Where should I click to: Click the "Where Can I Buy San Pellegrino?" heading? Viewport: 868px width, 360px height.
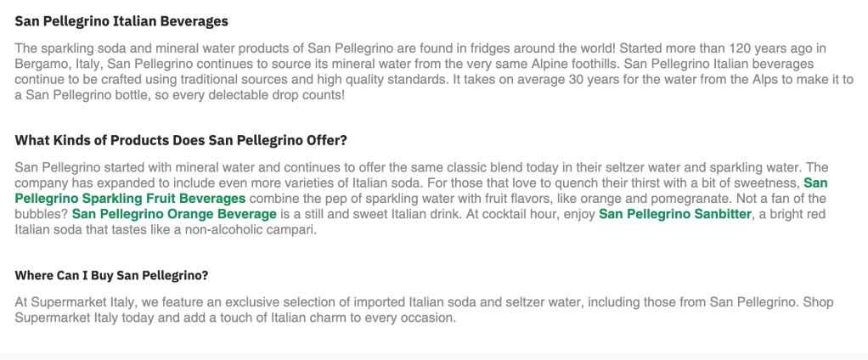coord(112,276)
